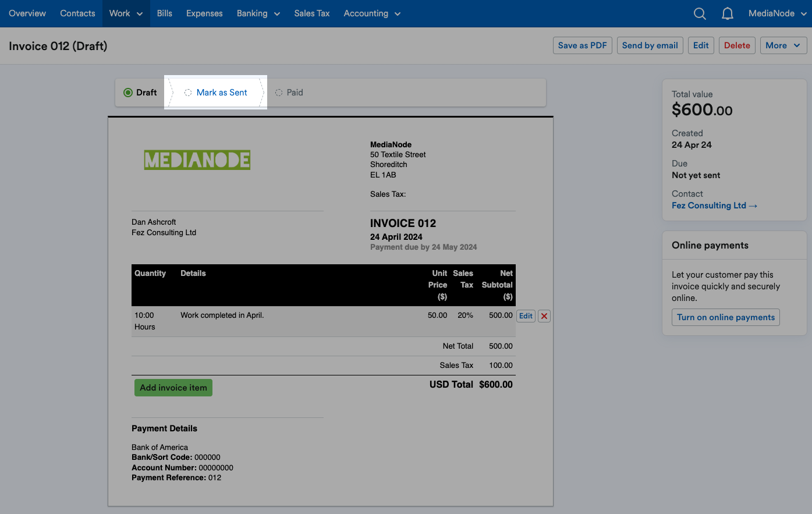Click the red Delete button
This screenshot has height=514, width=812.
click(737, 45)
